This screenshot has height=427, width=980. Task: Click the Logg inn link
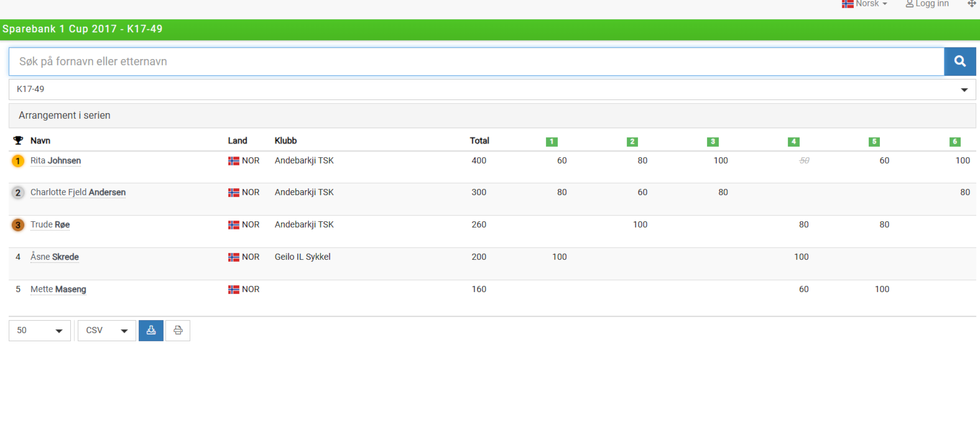[x=927, y=4]
